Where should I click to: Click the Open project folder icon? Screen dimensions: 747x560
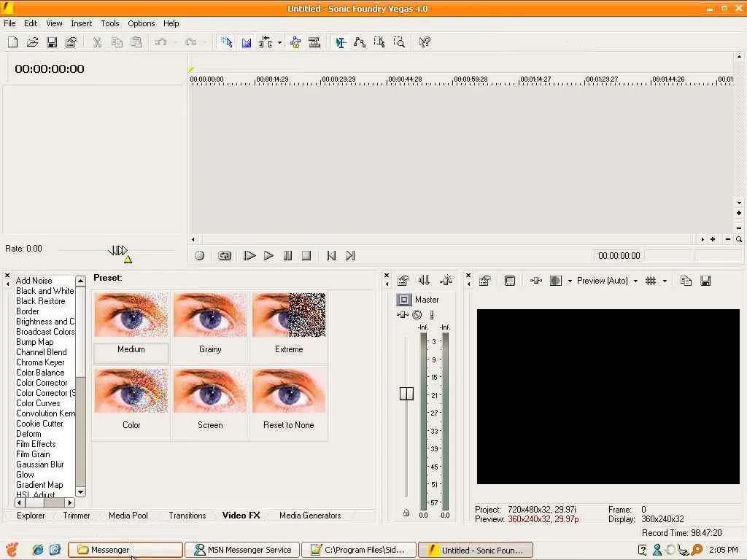[x=33, y=42]
